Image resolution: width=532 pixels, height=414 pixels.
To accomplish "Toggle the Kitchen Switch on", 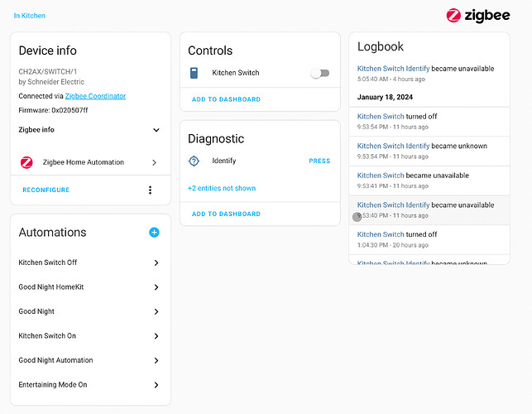I will (319, 73).
